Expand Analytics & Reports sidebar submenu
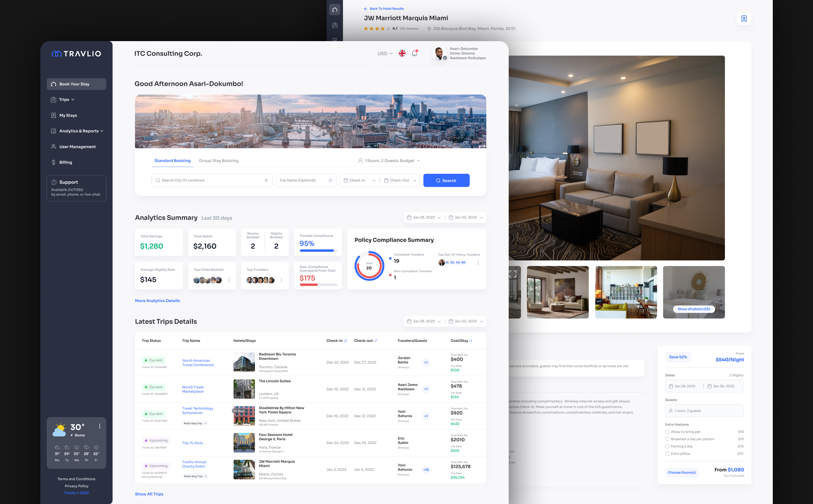Image resolution: width=813 pixels, height=504 pixels. [x=102, y=131]
